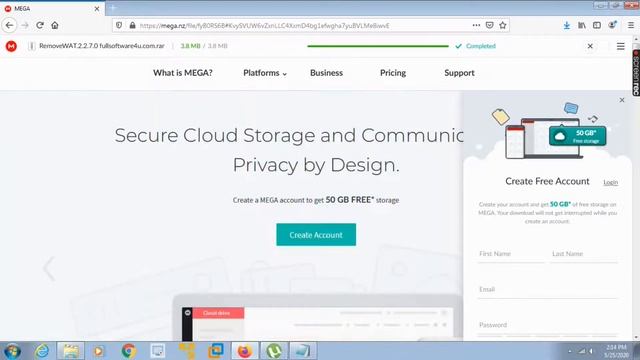
Task: Open the Firefox downloads arrow panel
Action: [x=567, y=25]
